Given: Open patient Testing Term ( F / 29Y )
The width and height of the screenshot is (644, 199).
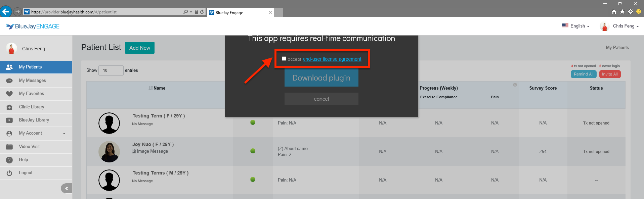Looking at the screenshot, I should [x=159, y=116].
